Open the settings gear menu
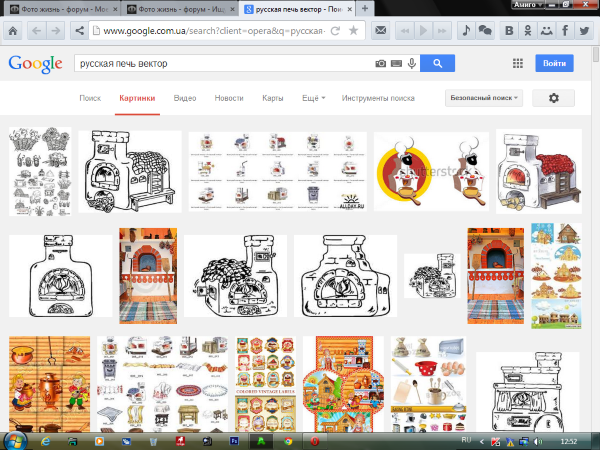The width and height of the screenshot is (600, 450). tap(553, 98)
